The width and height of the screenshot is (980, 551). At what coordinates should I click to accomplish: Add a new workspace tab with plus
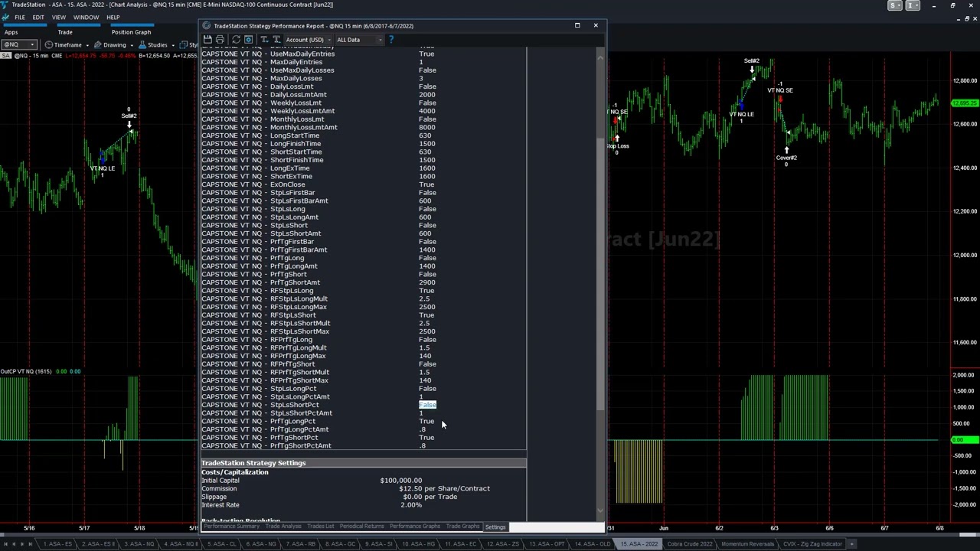(x=851, y=544)
